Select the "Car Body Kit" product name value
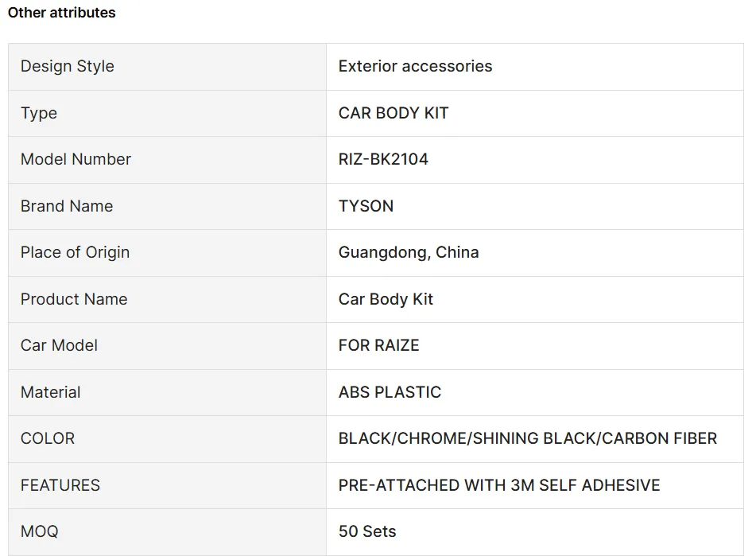This screenshot has height=556, width=756. click(x=386, y=299)
